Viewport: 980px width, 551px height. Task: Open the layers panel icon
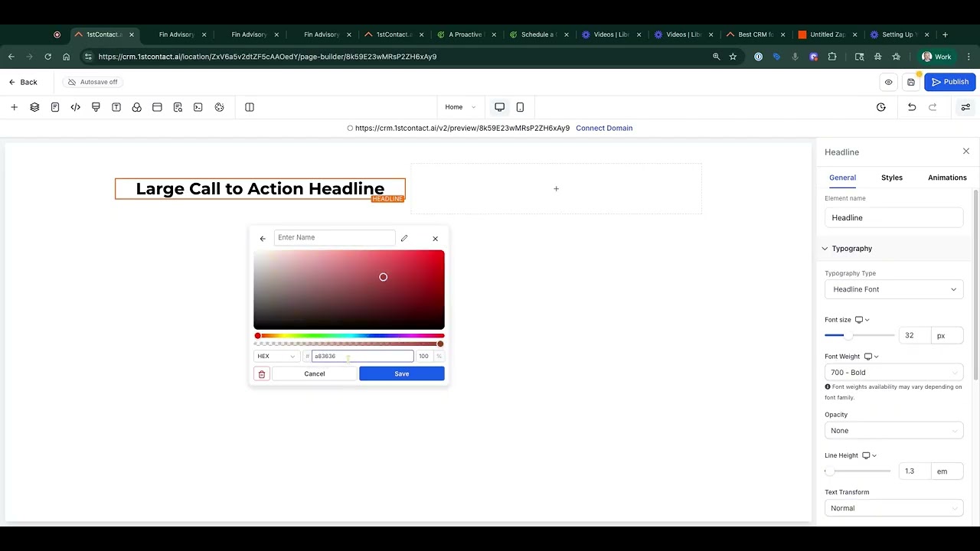pos(34,107)
